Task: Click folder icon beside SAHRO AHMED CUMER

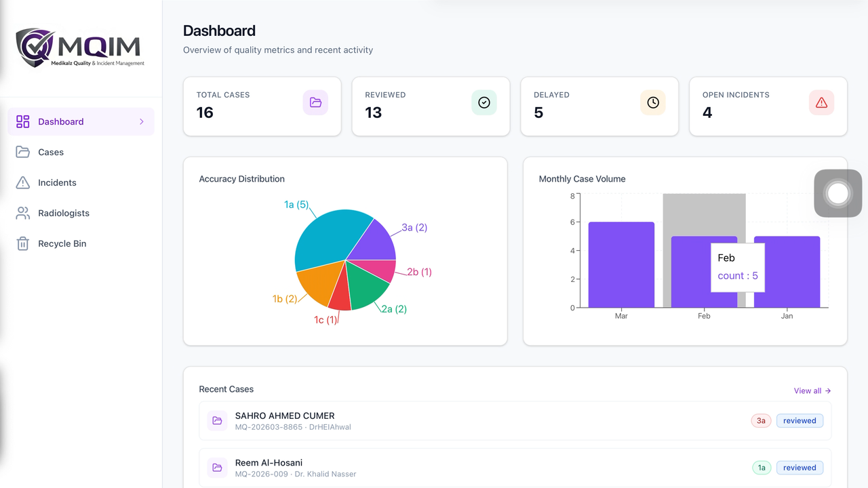Action: coord(217,421)
